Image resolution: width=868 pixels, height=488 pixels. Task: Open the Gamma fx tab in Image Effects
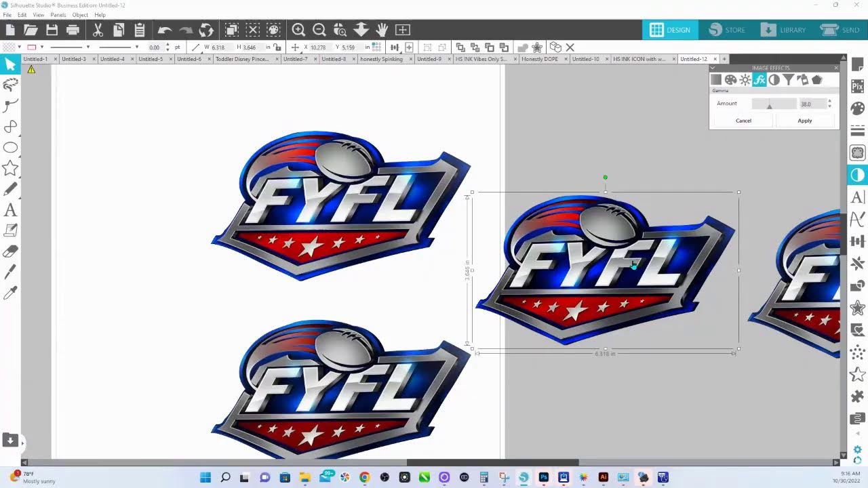pyautogui.click(x=759, y=80)
